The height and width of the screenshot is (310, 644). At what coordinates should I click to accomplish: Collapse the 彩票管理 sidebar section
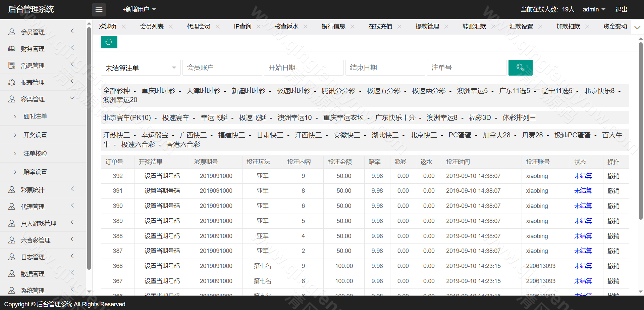pos(72,98)
